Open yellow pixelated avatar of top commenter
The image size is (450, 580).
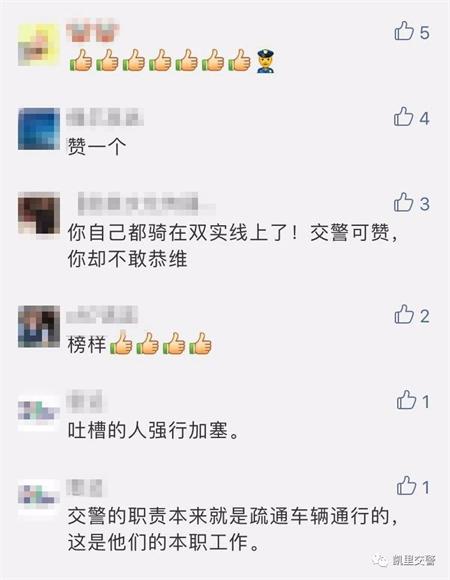(x=39, y=44)
